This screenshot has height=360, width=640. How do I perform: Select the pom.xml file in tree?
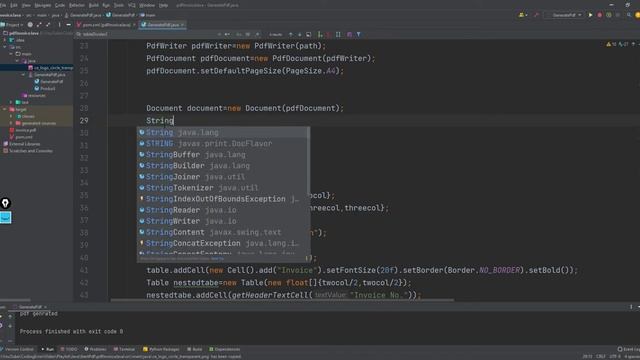(x=21, y=137)
